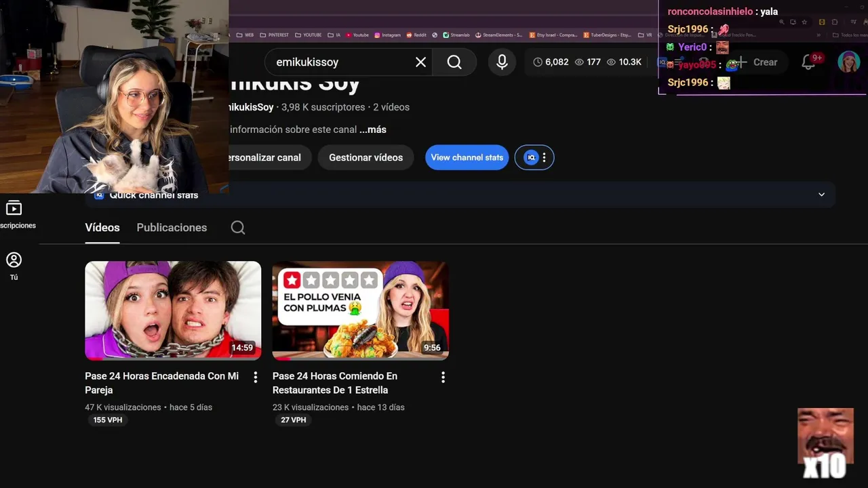
Task: Open more options for Encadenada Con Mi Pareja video
Action: [255, 378]
